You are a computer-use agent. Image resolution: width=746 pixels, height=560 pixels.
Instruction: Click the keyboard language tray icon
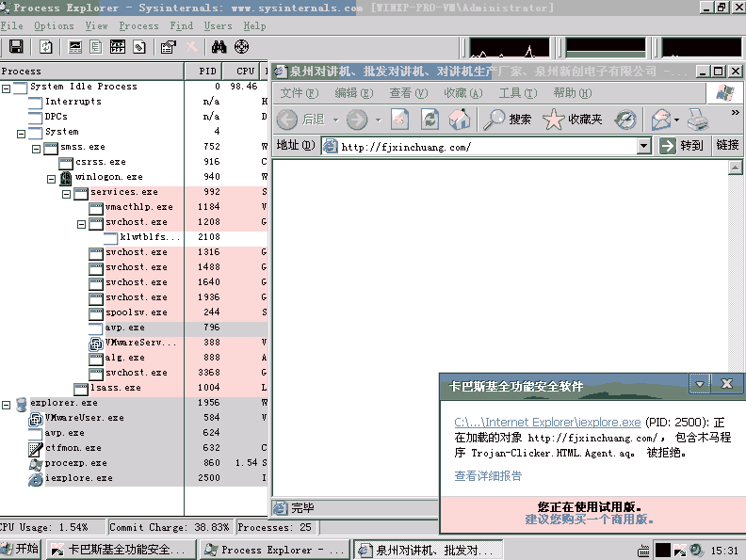tap(643, 551)
